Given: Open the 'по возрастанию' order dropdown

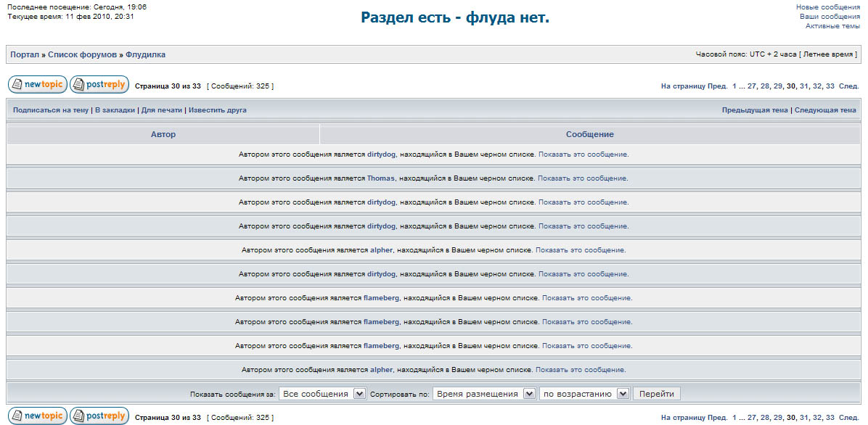Looking at the screenshot, I should pyautogui.click(x=584, y=394).
